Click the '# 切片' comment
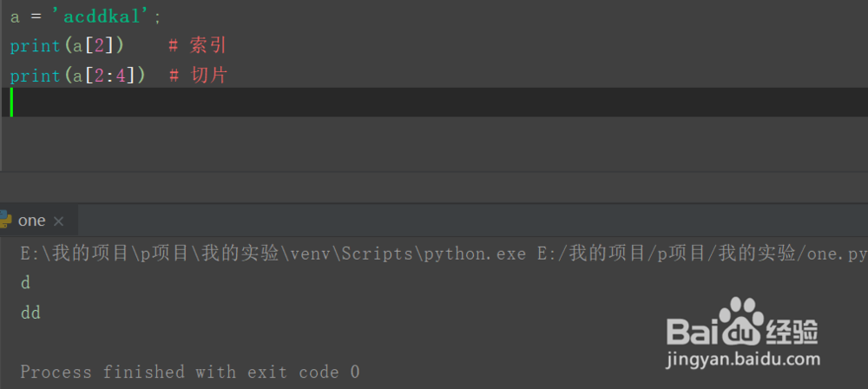This screenshot has height=389, width=868. (x=197, y=76)
